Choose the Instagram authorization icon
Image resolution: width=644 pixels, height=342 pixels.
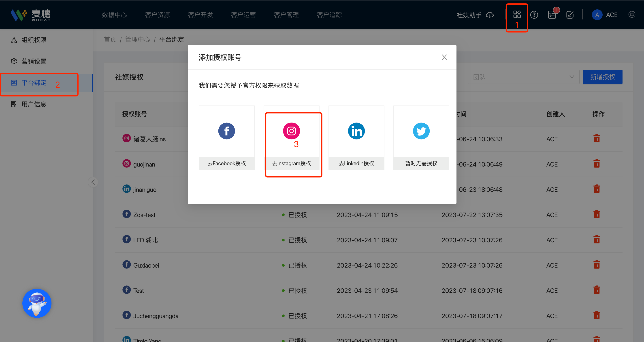pos(291,131)
